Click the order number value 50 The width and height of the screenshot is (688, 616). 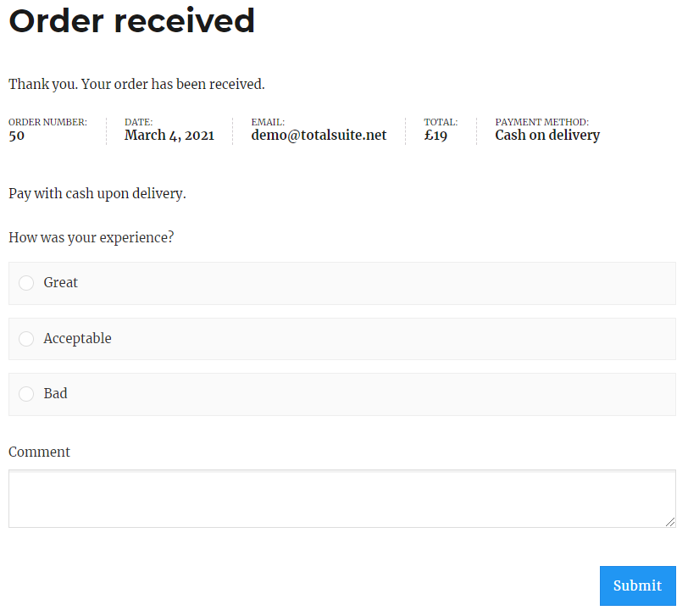[17, 136]
